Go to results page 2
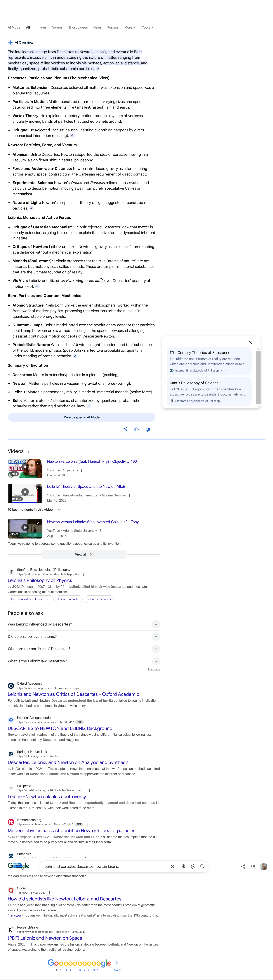 pos(61,970)
